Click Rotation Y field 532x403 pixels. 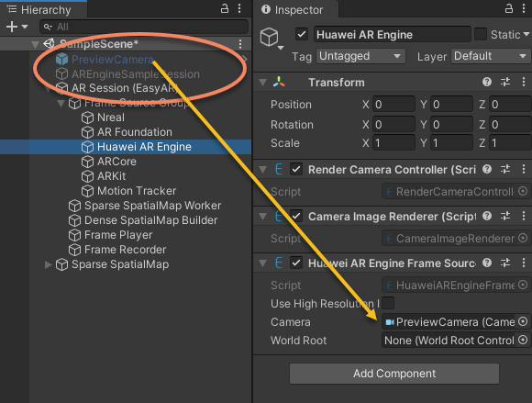451,125
